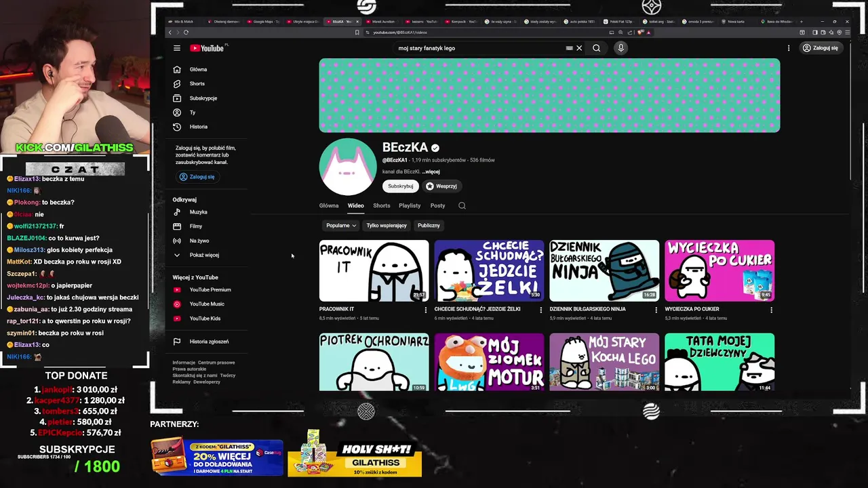Start voice search with microphone
The width and height of the screenshot is (868, 488).
point(620,48)
